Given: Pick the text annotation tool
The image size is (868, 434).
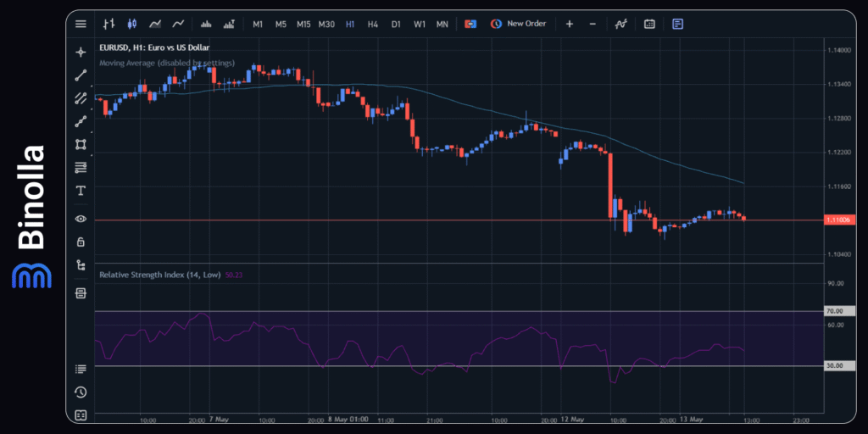Looking at the screenshot, I should pos(81,190).
